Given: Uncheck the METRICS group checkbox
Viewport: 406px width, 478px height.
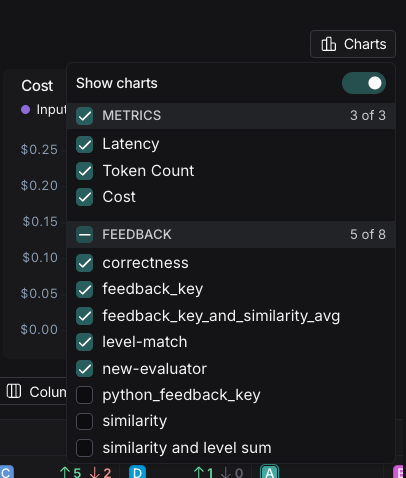Looking at the screenshot, I should (x=84, y=116).
